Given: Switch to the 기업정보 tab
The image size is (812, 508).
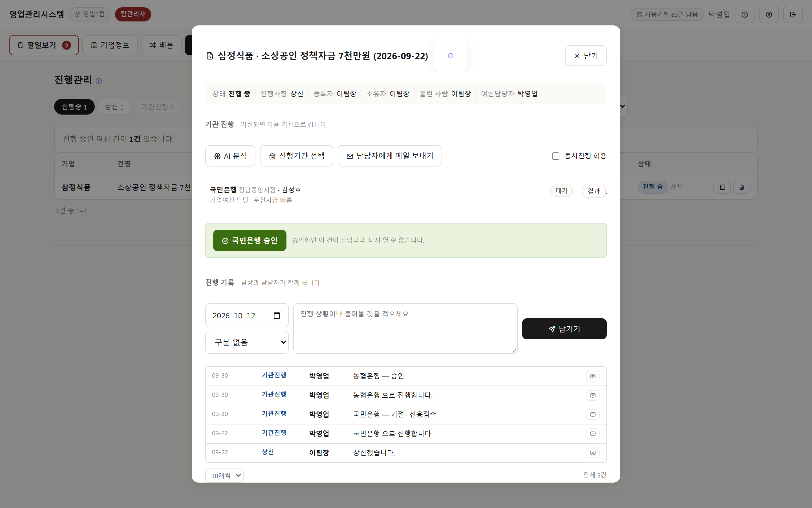Looking at the screenshot, I should coord(110,45).
